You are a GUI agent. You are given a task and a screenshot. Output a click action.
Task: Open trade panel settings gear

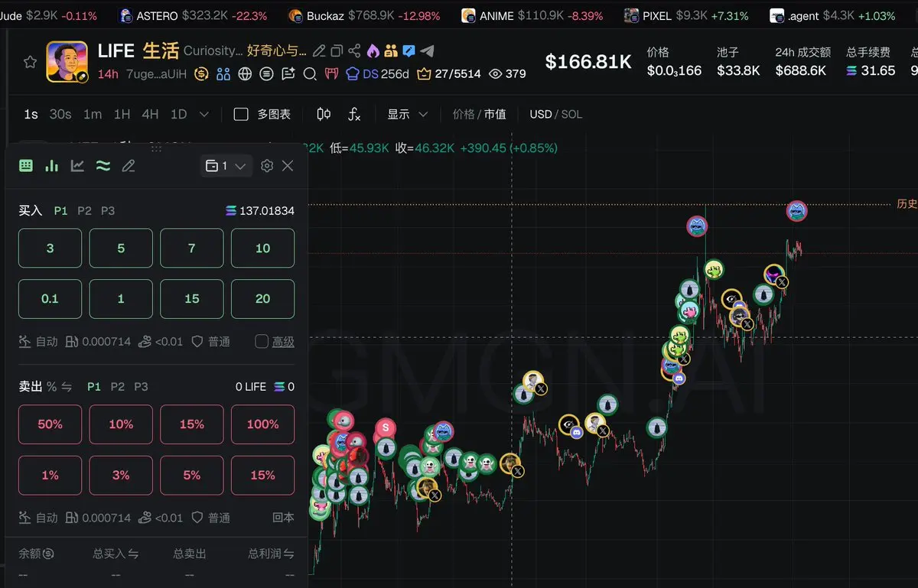[x=267, y=166]
